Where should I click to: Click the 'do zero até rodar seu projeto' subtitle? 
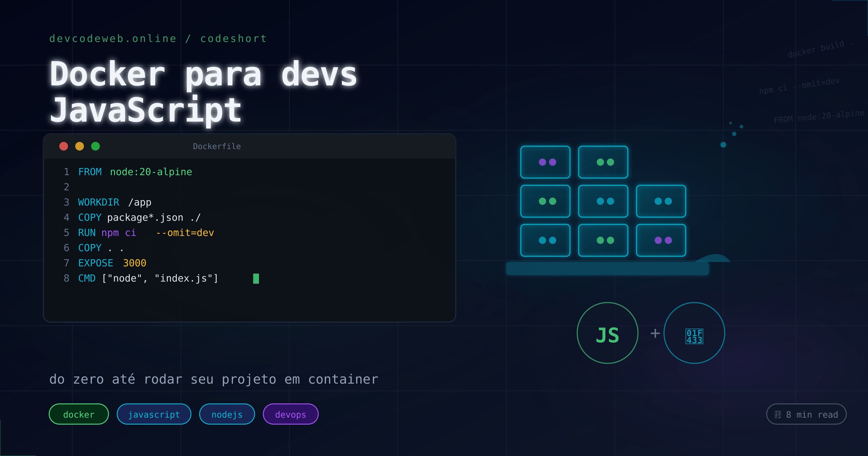214,379
